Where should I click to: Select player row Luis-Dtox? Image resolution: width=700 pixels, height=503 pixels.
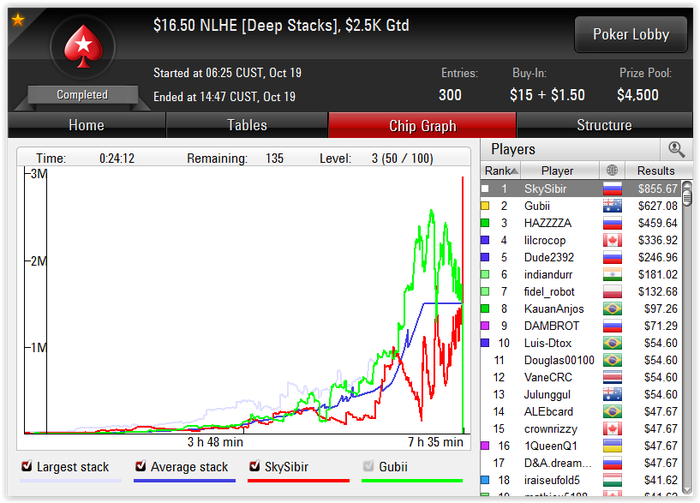coord(582,343)
